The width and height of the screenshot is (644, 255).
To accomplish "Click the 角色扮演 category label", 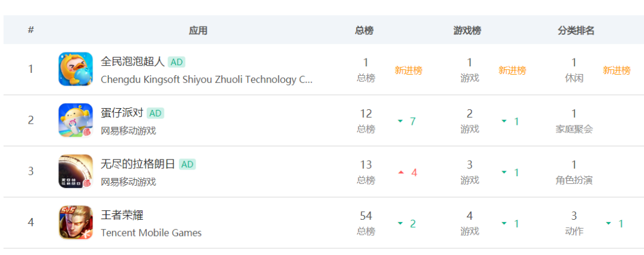I will point(574,180).
